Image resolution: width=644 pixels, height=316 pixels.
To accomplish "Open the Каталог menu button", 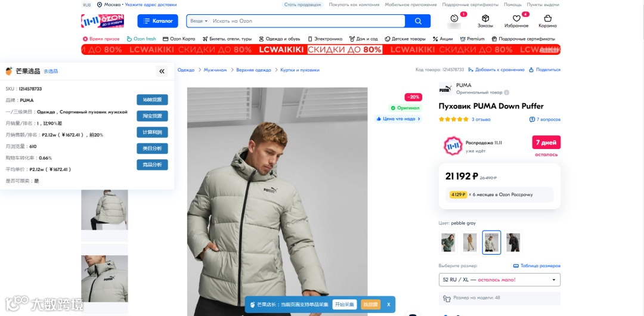I will [x=157, y=21].
